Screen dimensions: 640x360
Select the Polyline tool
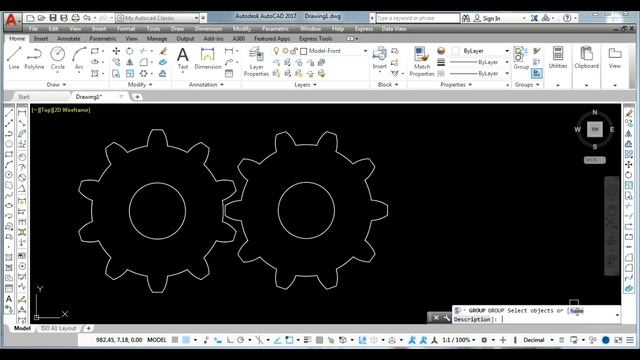tap(34, 58)
